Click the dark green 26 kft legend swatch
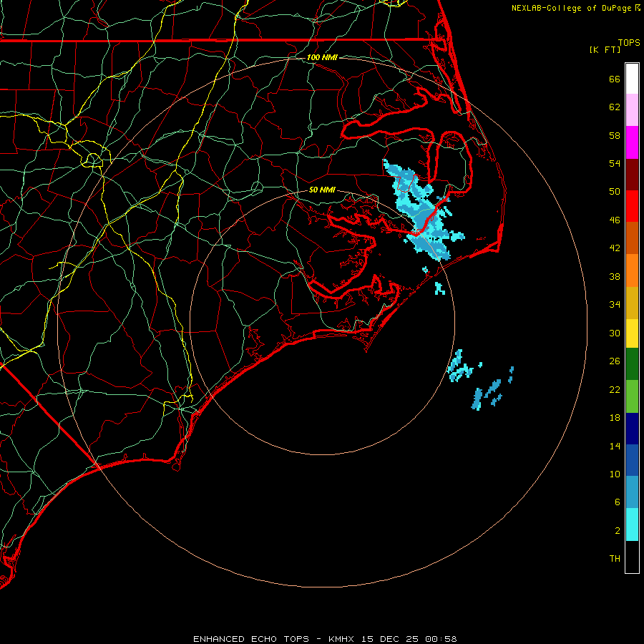 632,364
